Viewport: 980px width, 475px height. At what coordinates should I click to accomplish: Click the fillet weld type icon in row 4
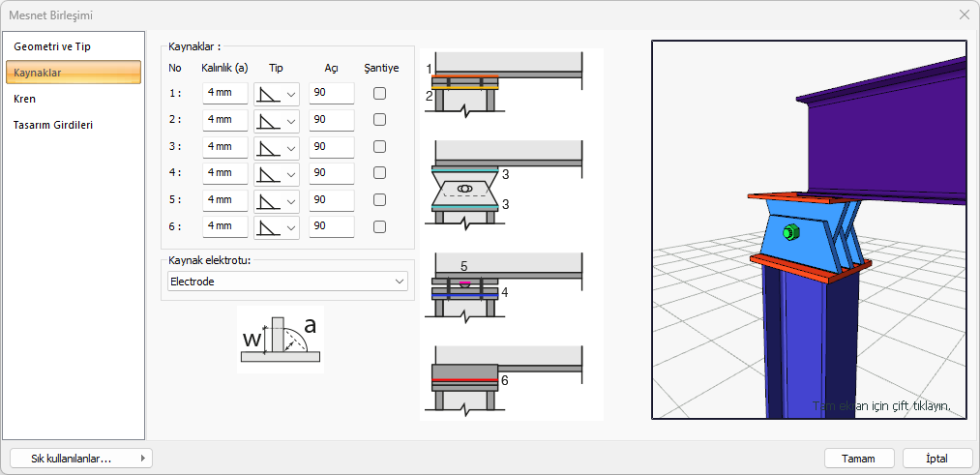point(268,173)
